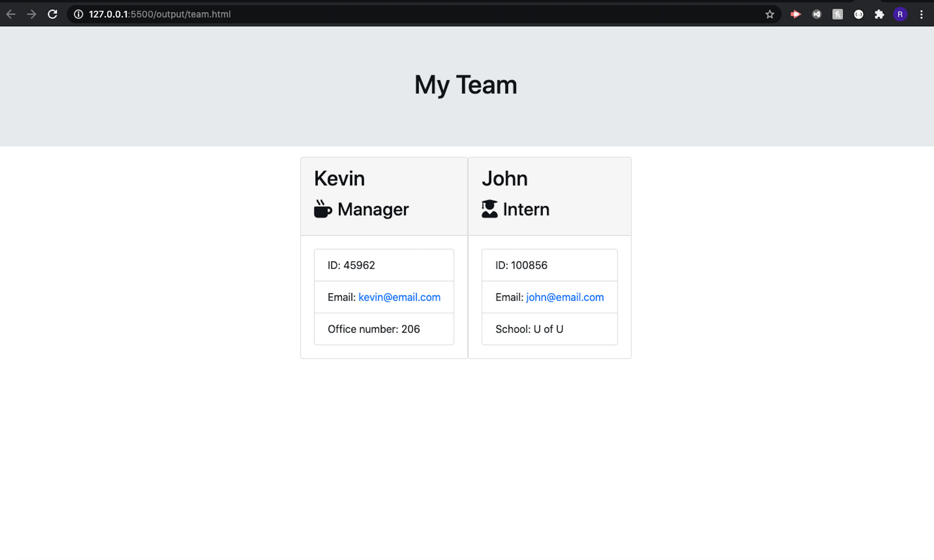Click the address bar URL
Screen dimensions: 934x560
pos(159,14)
